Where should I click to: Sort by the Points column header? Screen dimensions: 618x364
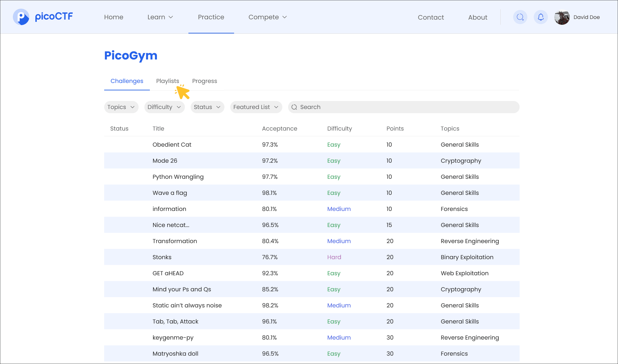click(395, 129)
